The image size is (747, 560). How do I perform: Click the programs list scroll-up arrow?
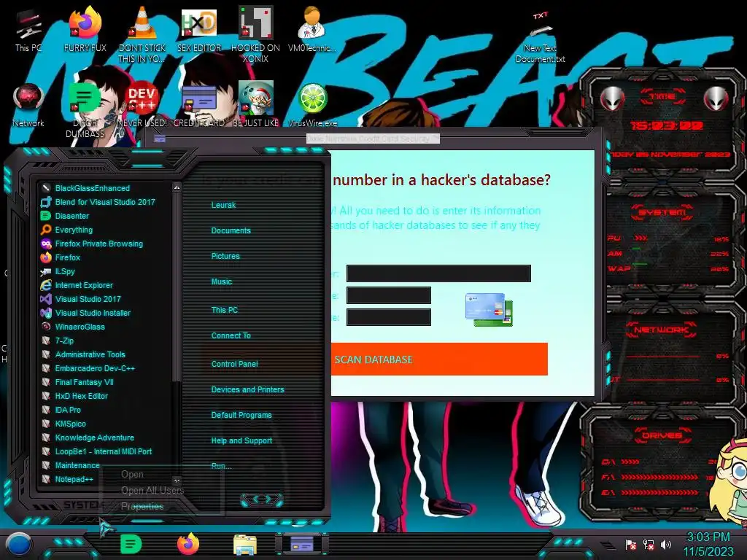click(x=177, y=187)
